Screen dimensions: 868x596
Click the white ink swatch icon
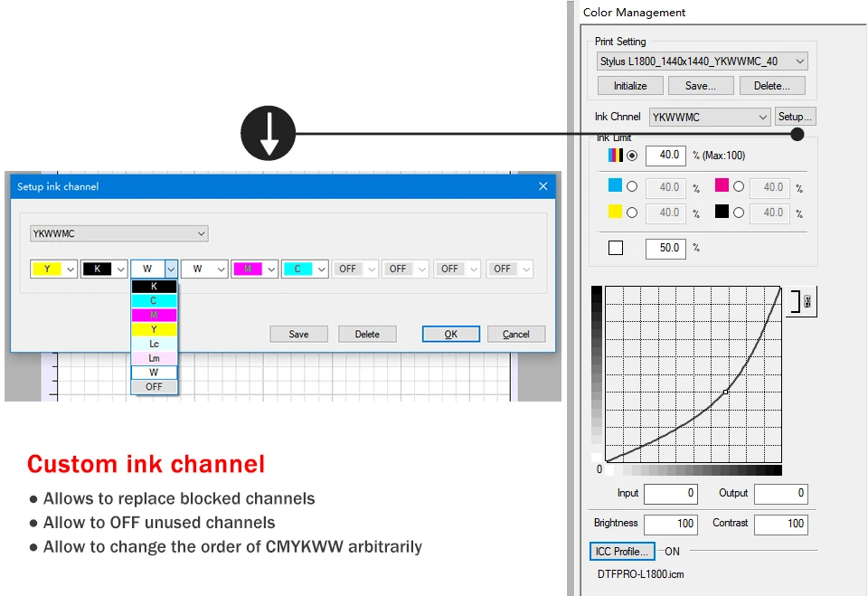click(x=616, y=248)
